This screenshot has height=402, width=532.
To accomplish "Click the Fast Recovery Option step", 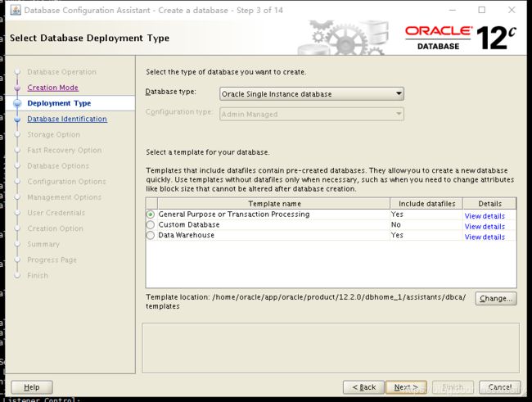I will point(65,150).
